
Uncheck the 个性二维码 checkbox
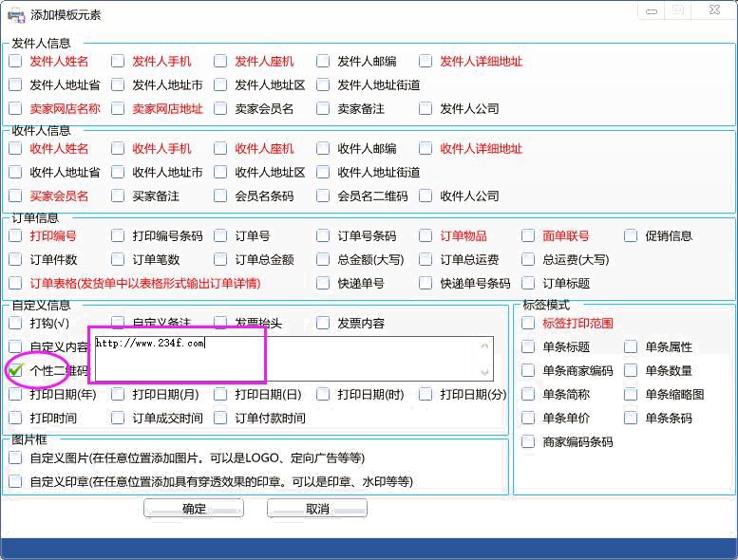click(16, 370)
